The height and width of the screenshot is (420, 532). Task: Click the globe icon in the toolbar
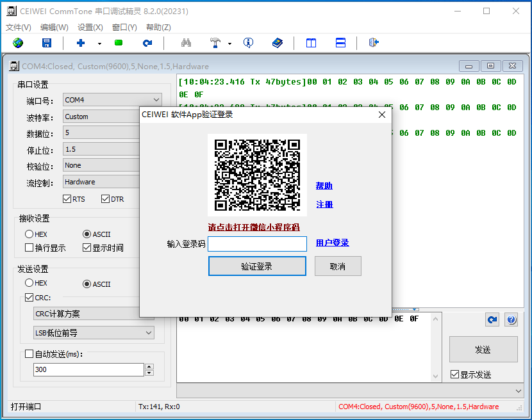[18, 43]
